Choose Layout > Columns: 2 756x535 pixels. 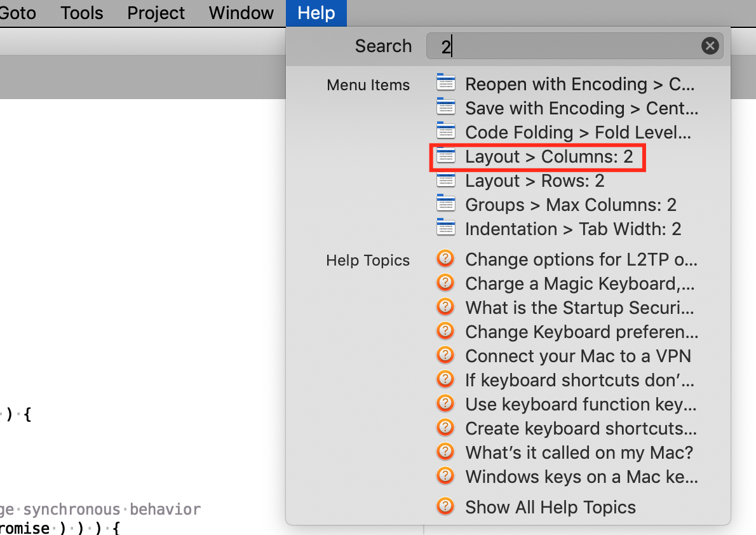[549, 157]
